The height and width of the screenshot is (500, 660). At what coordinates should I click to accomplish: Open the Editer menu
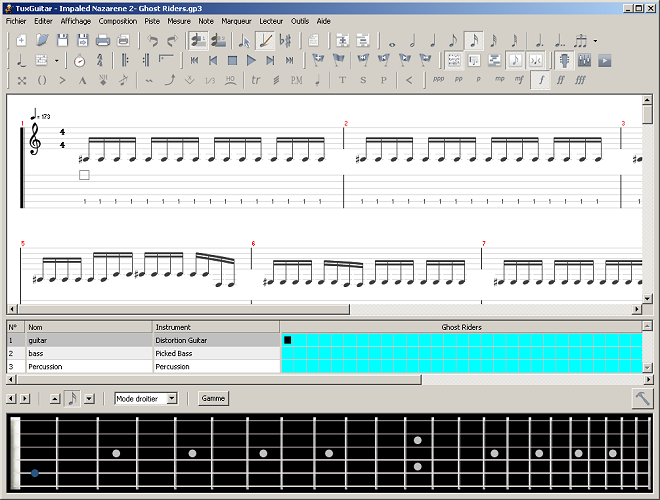coord(43,21)
